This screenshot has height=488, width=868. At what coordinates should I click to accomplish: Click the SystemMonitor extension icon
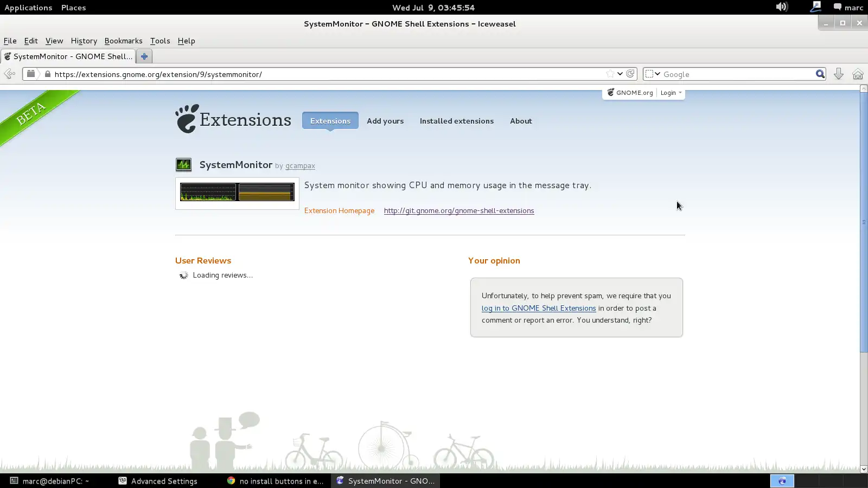tap(183, 165)
